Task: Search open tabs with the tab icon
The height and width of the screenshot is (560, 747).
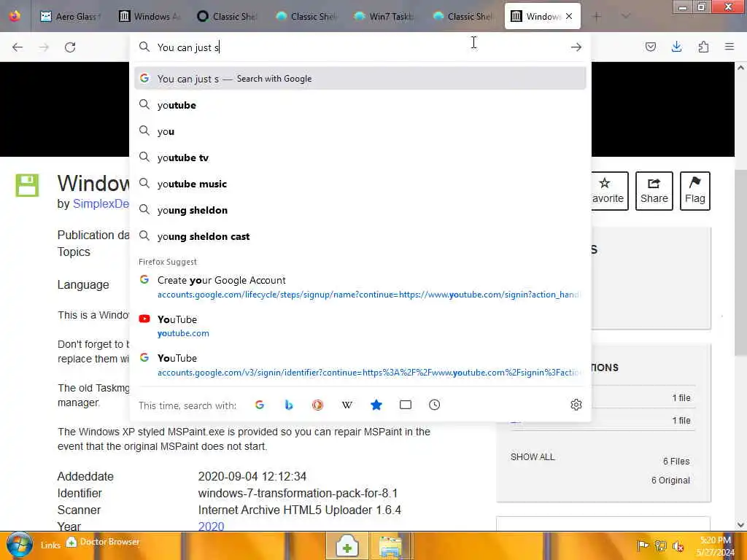Action: [x=406, y=405]
